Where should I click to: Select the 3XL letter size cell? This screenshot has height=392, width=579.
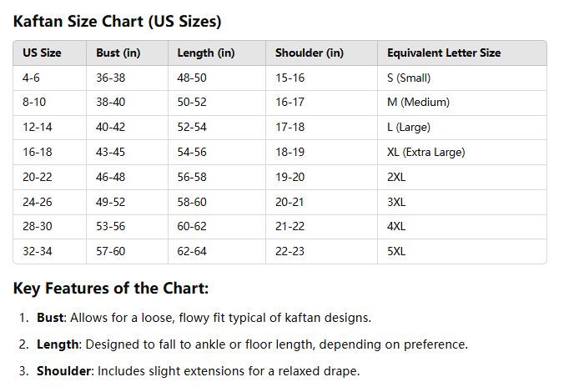[x=396, y=203]
